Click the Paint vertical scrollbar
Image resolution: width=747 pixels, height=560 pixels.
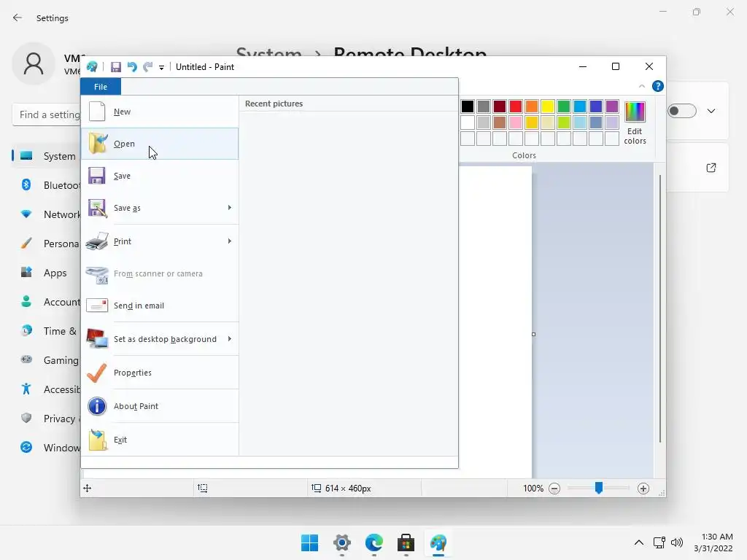click(x=659, y=308)
